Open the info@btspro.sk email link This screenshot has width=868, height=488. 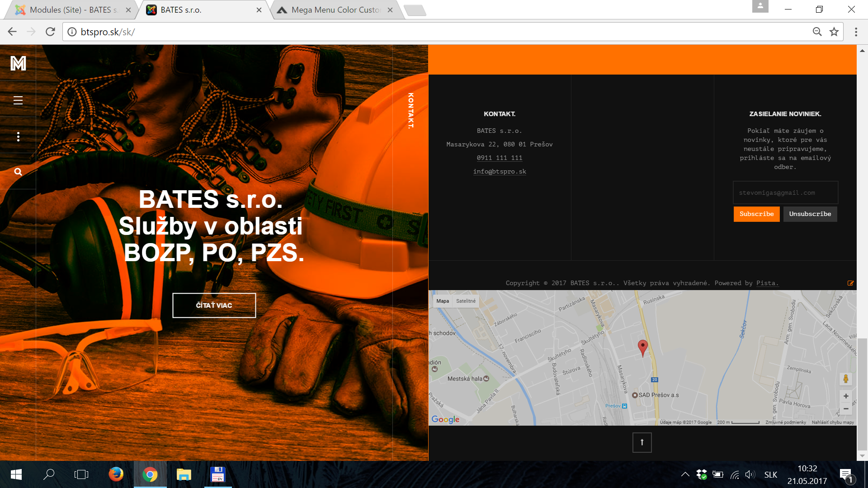click(500, 172)
